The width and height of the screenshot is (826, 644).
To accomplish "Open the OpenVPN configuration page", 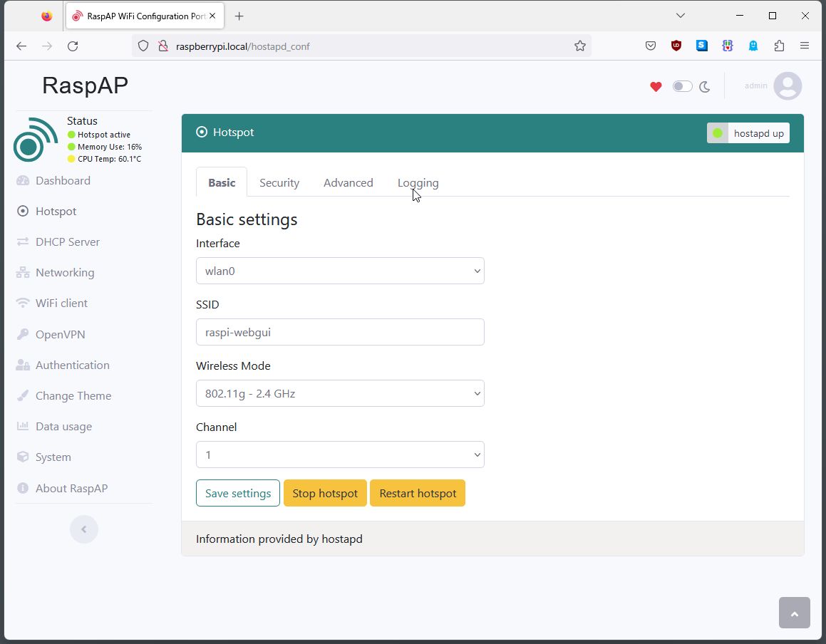I will [x=59, y=334].
